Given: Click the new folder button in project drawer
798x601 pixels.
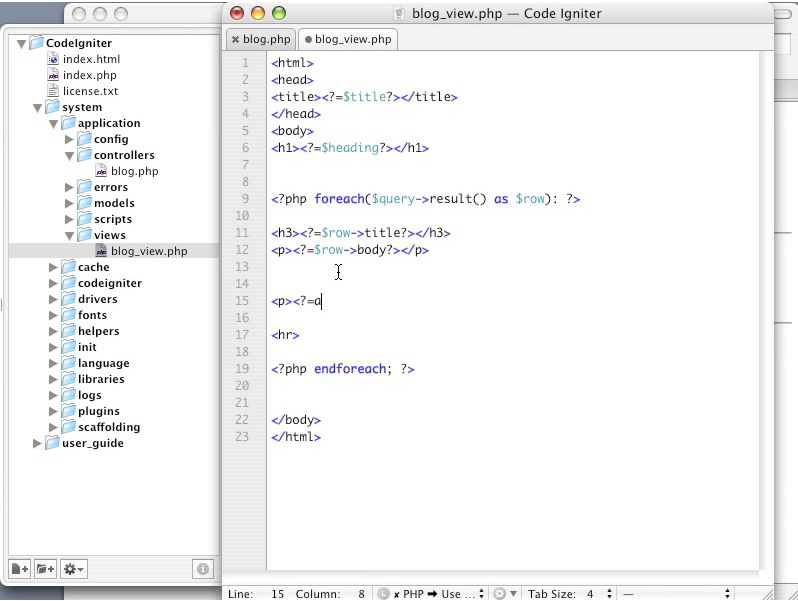Looking at the screenshot, I should (46, 568).
